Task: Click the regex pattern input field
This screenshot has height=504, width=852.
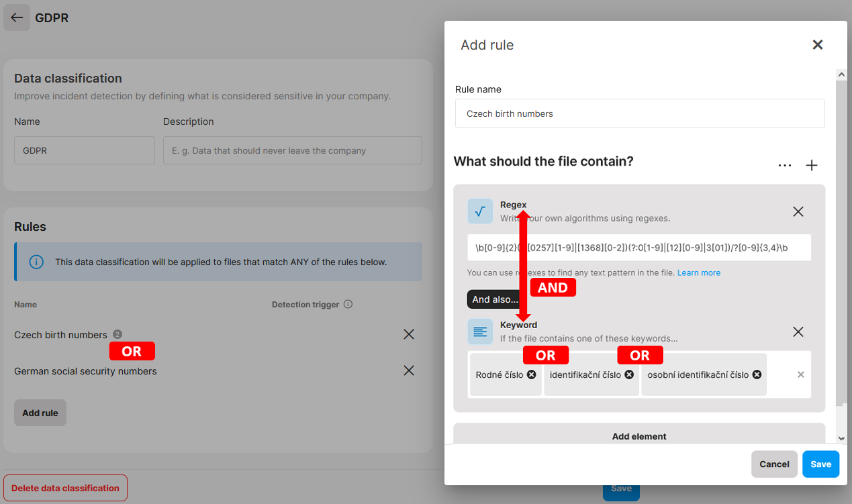Action: (639, 248)
